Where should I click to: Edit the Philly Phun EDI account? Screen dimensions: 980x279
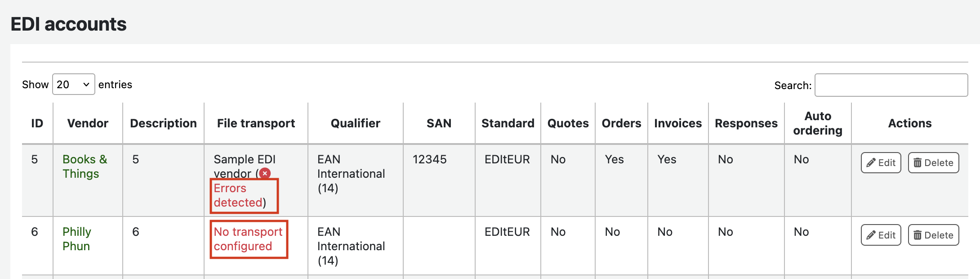[881, 235]
